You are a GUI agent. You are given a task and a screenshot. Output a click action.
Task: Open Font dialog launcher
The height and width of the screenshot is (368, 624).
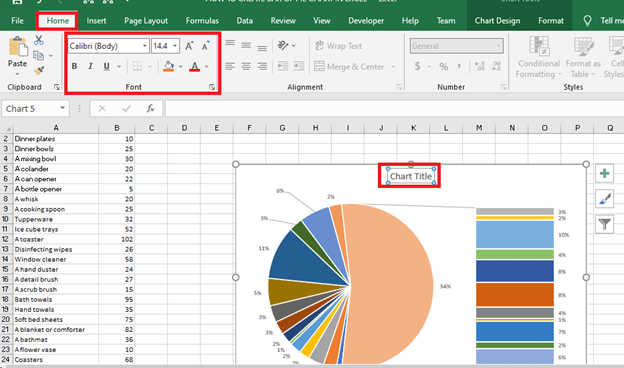click(212, 87)
